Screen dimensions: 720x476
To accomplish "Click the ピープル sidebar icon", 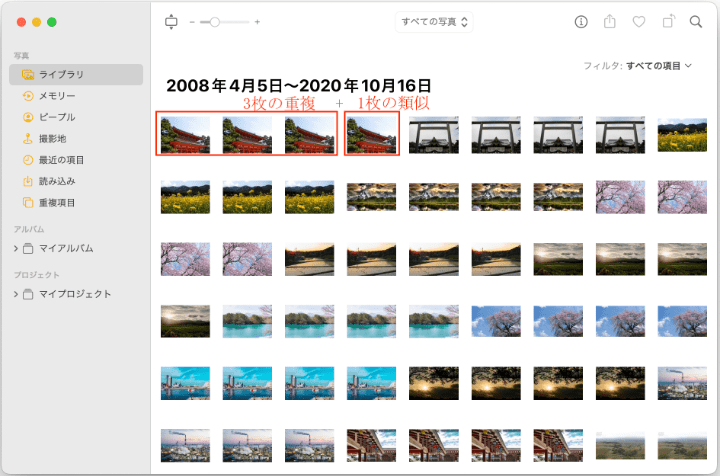I will [28, 117].
